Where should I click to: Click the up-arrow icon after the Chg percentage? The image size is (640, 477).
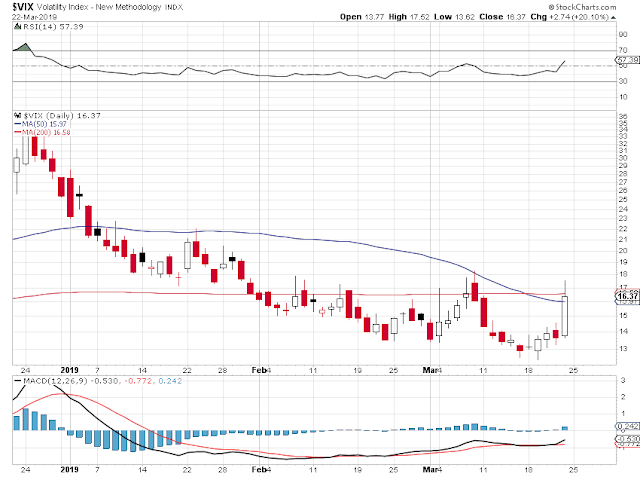click(613, 17)
